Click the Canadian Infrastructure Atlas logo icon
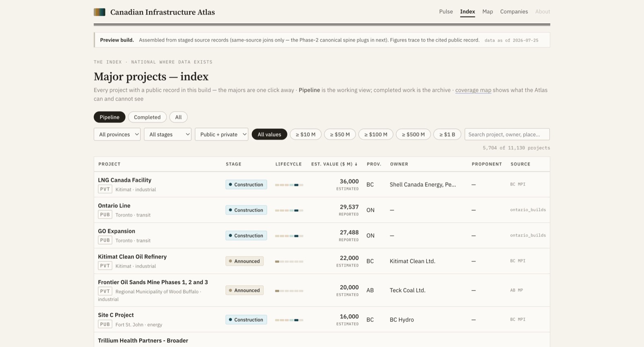The image size is (644, 347). [99, 12]
